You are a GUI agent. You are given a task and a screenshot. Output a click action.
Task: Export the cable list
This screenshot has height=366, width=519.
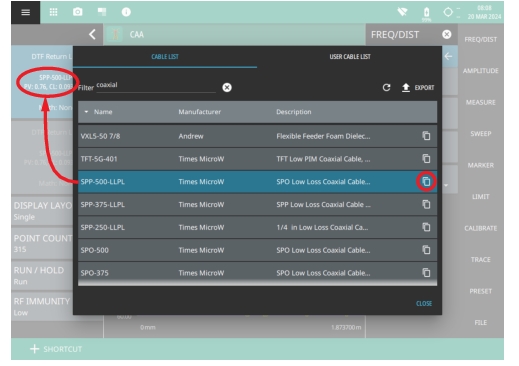[418, 87]
